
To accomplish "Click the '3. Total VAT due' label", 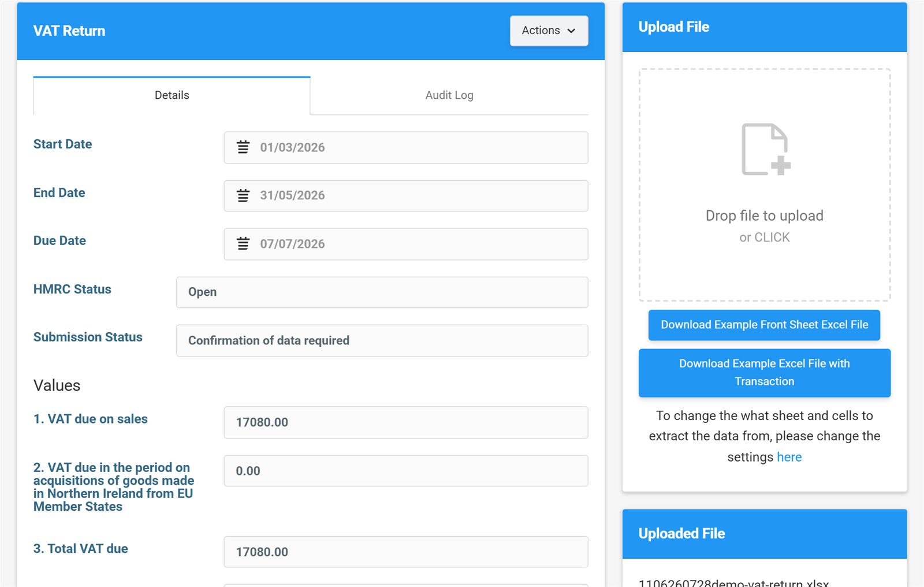I will [81, 548].
